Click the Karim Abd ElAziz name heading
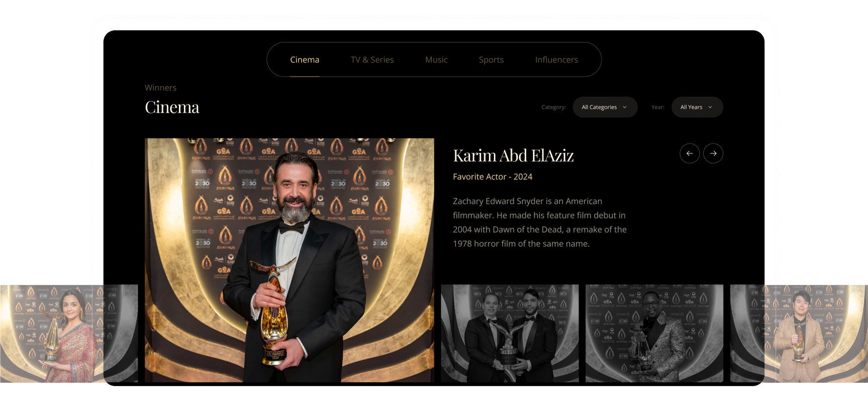The height and width of the screenshot is (410, 868). click(513, 155)
